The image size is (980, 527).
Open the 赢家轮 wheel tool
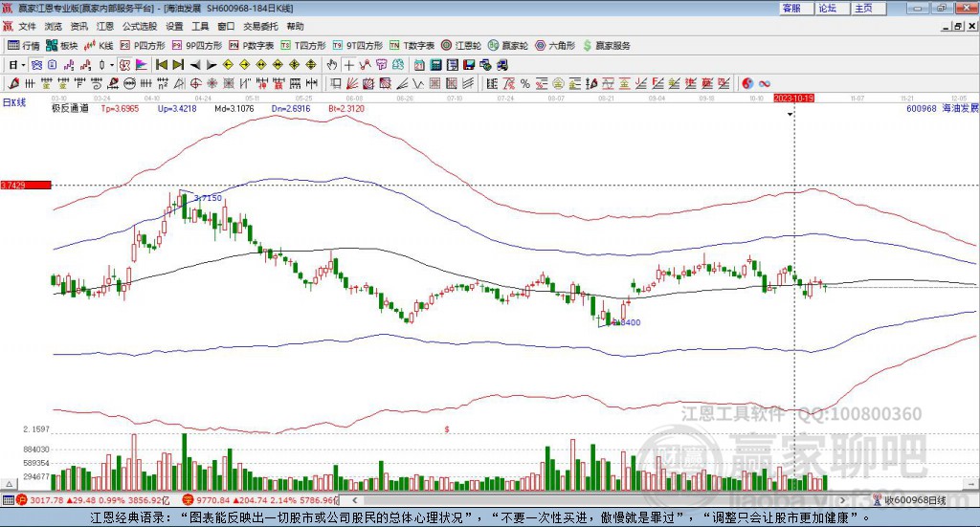[508, 45]
